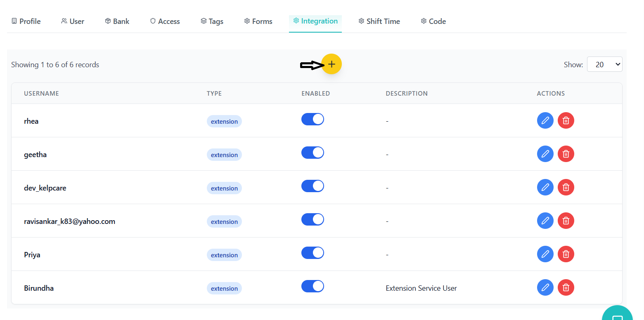Edit the Birundha entry with pencil icon
Screen dimensions: 644x320
point(545,287)
